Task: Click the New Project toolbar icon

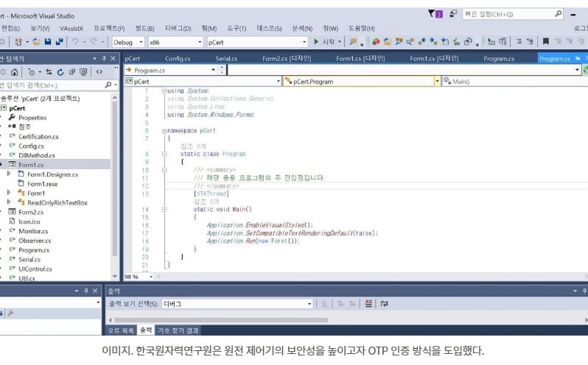Action: pos(18,42)
